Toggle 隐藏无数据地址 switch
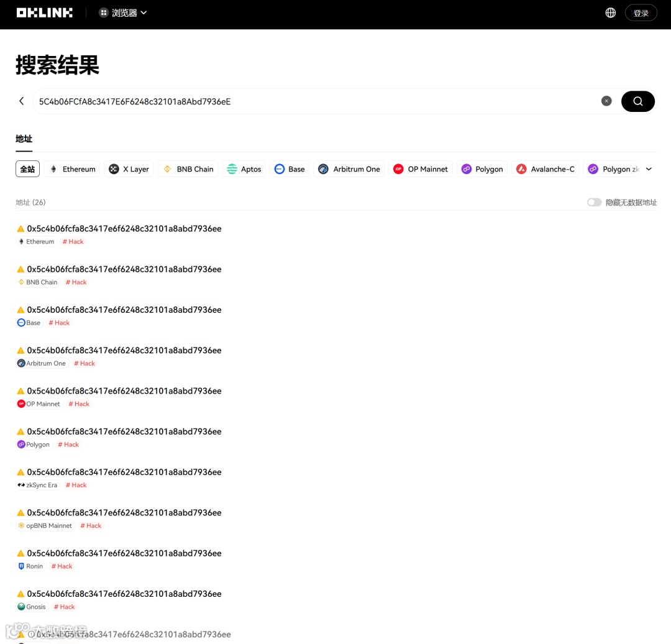Image resolution: width=671 pixels, height=644 pixels. point(594,202)
